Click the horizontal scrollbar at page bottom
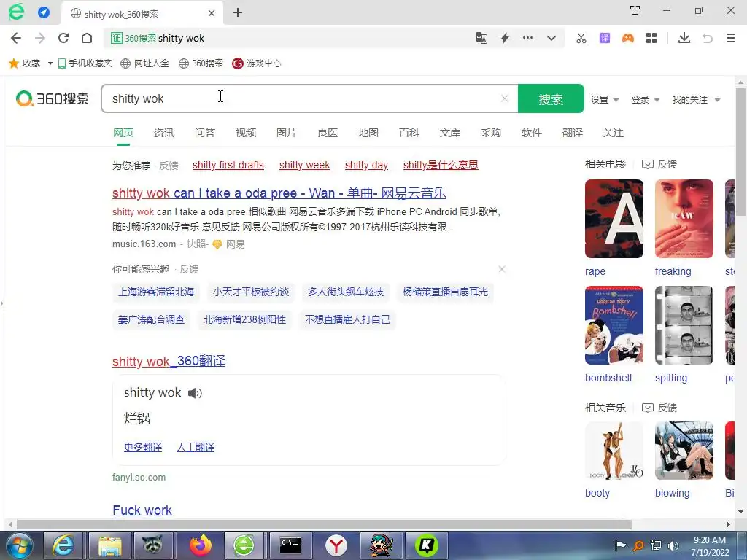Image resolution: width=747 pixels, height=560 pixels. pos(324,525)
